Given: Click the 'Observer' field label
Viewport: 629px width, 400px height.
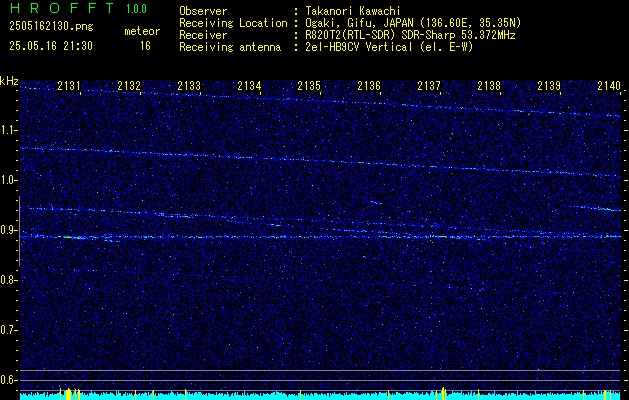Looking at the screenshot, I should (203, 11).
